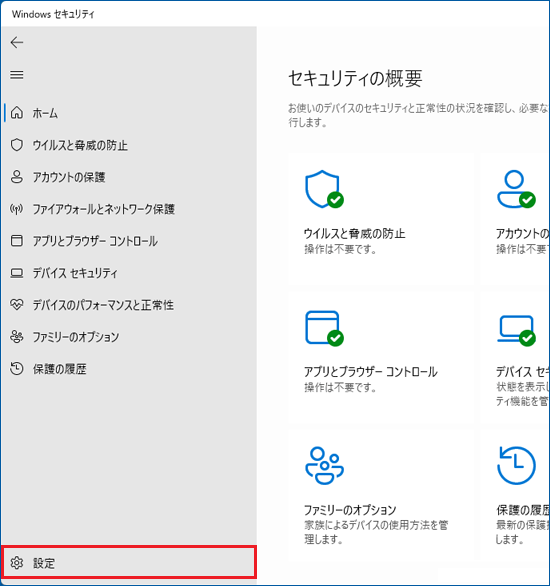Click the shield icon in sidebar
The height and width of the screenshot is (586, 550).
[17, 145]
